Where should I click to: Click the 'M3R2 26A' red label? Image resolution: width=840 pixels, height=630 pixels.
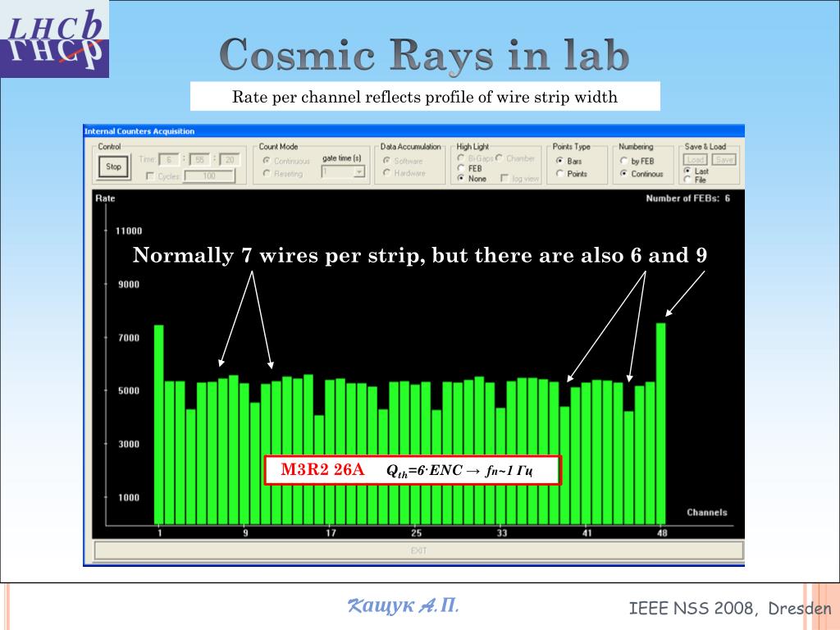[322, 470]
